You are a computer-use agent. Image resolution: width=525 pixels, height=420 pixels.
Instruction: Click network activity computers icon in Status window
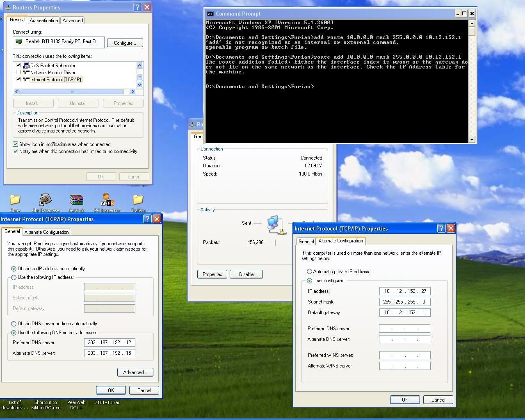click(276, 225)
